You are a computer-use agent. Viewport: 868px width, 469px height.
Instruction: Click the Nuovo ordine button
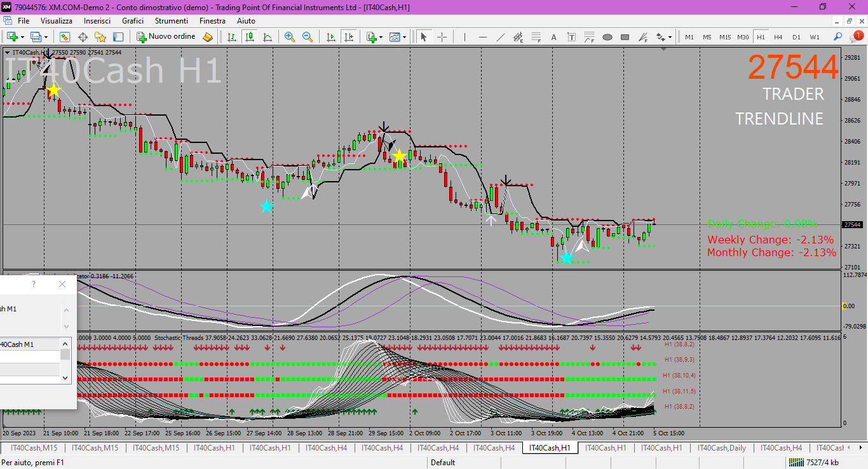pos(166,37)
